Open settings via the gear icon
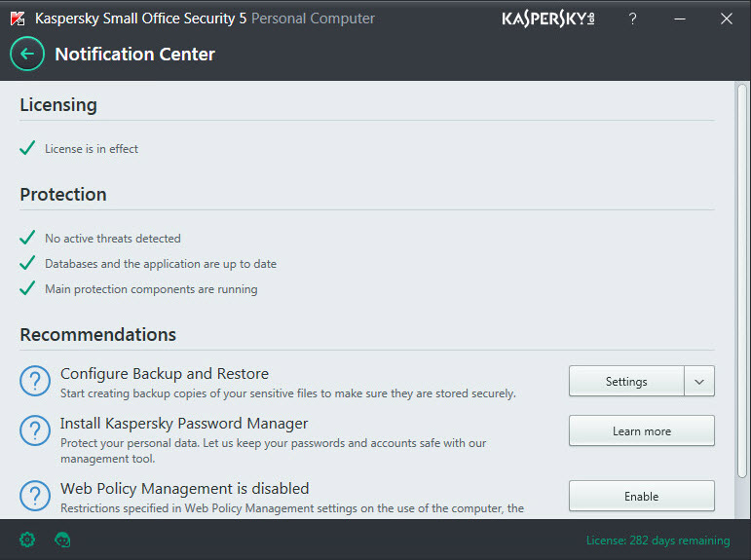 coord(27,540)
